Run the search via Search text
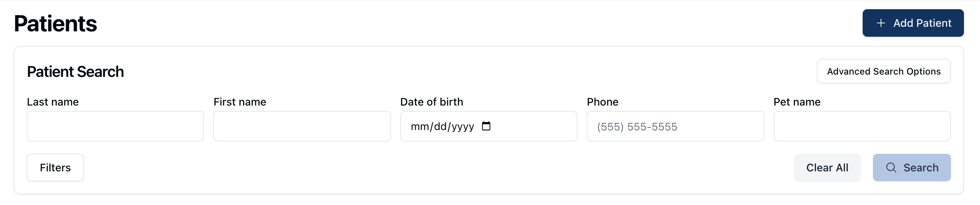The image size is (980, 205). point(921,168)
